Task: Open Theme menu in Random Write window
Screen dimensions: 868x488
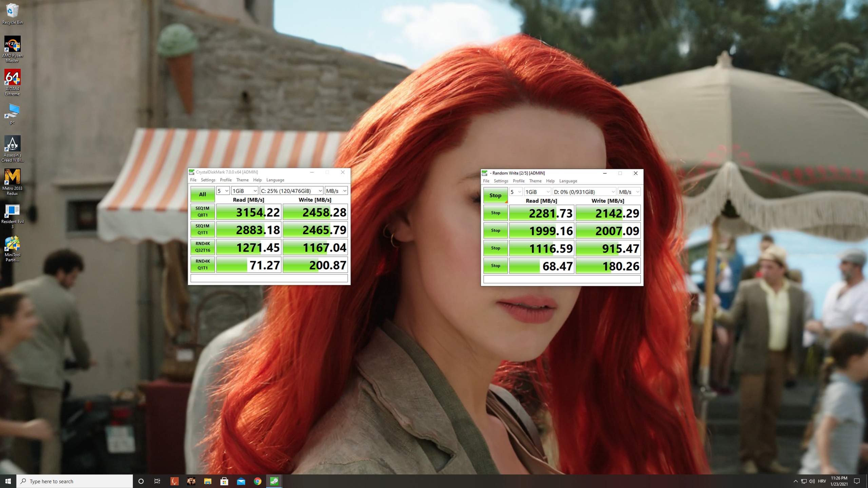Action: [x=535, y=181]
